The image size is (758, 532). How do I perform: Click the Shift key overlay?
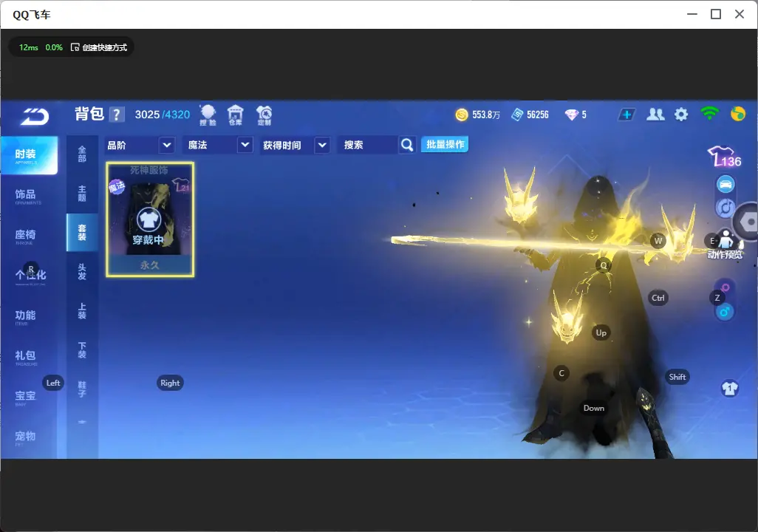[677, 377]
